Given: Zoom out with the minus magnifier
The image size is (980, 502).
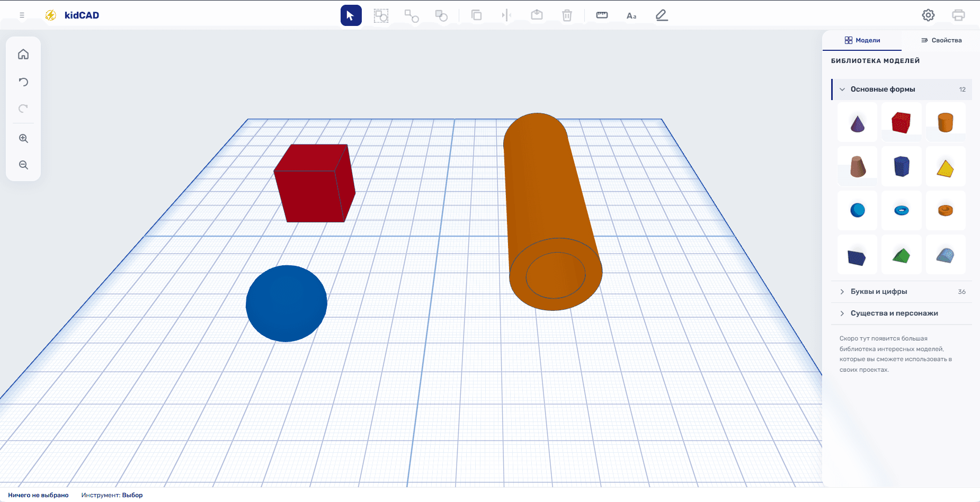Looking at the screenshot, I should [23, 165].
